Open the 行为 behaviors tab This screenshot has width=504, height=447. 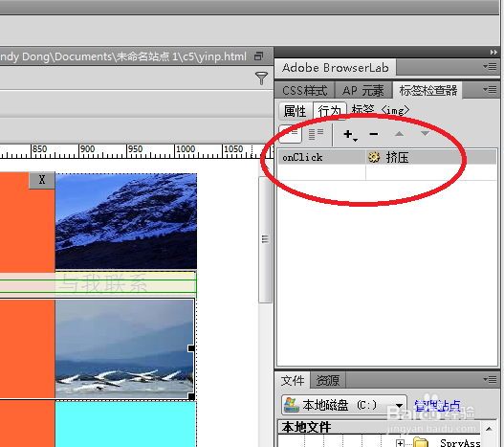[x=329, y=111]
